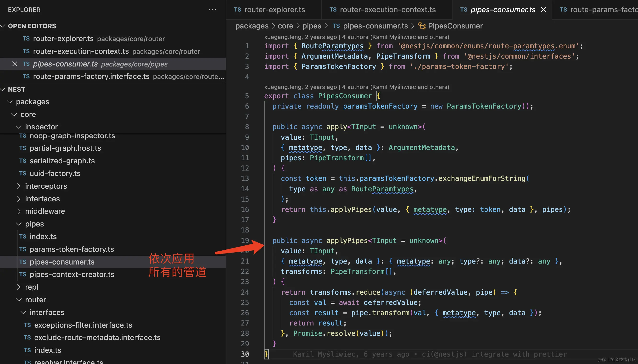Collapse the Open Editors section
638x364 pixels.
click(3, 26)
